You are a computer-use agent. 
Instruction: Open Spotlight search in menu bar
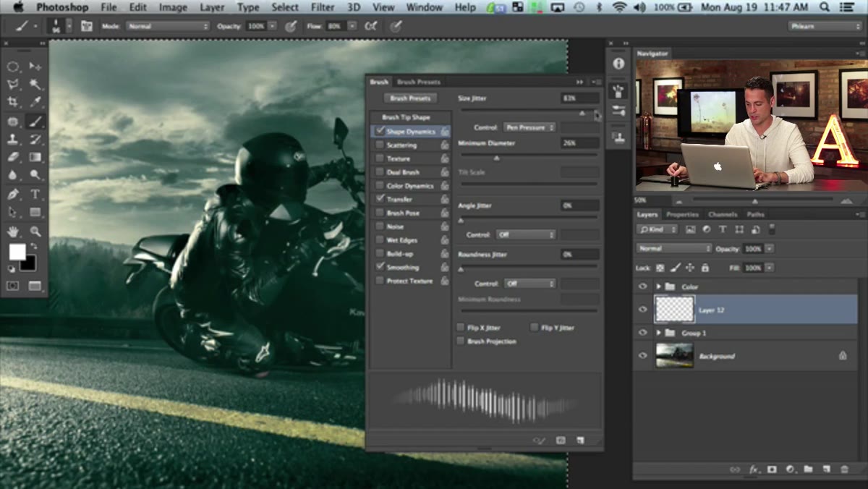click(825, 7)
